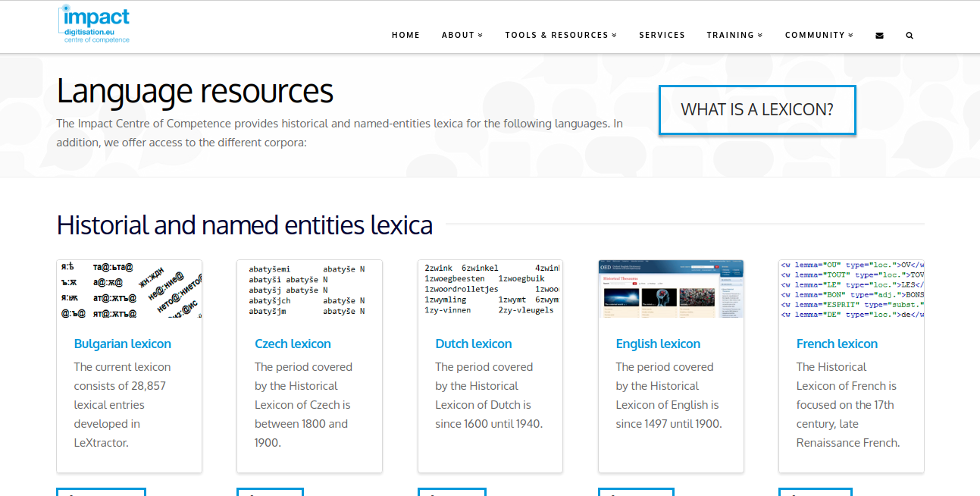Open the French lexicon title link

[837, 344]
